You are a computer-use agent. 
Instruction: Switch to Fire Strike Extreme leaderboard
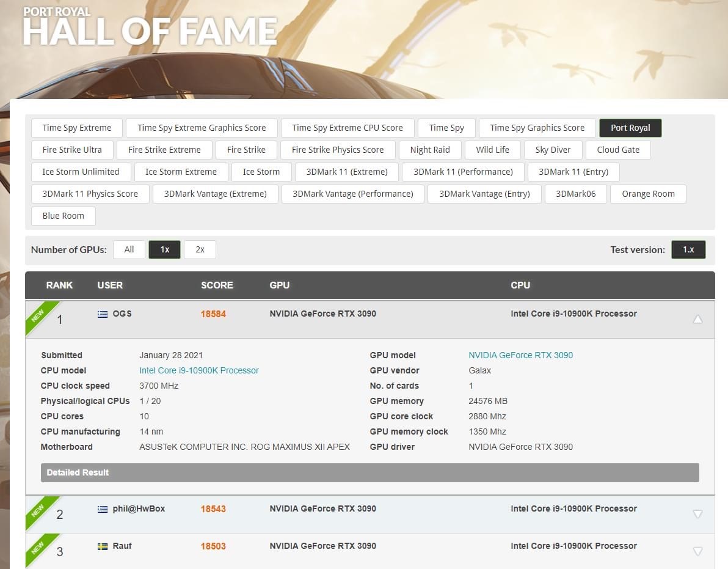(164, 150)
